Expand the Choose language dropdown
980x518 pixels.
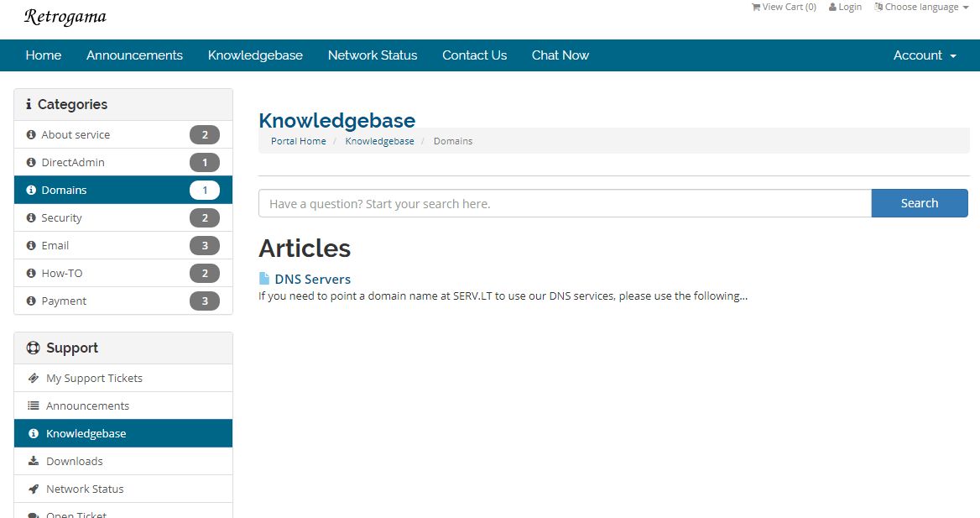click(921, 7)
